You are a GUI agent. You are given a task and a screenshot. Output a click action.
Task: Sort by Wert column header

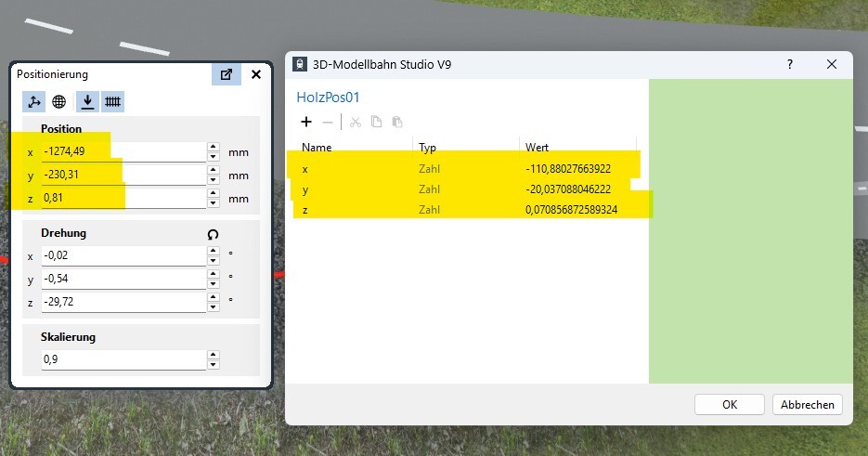click(x=537, y=148)
